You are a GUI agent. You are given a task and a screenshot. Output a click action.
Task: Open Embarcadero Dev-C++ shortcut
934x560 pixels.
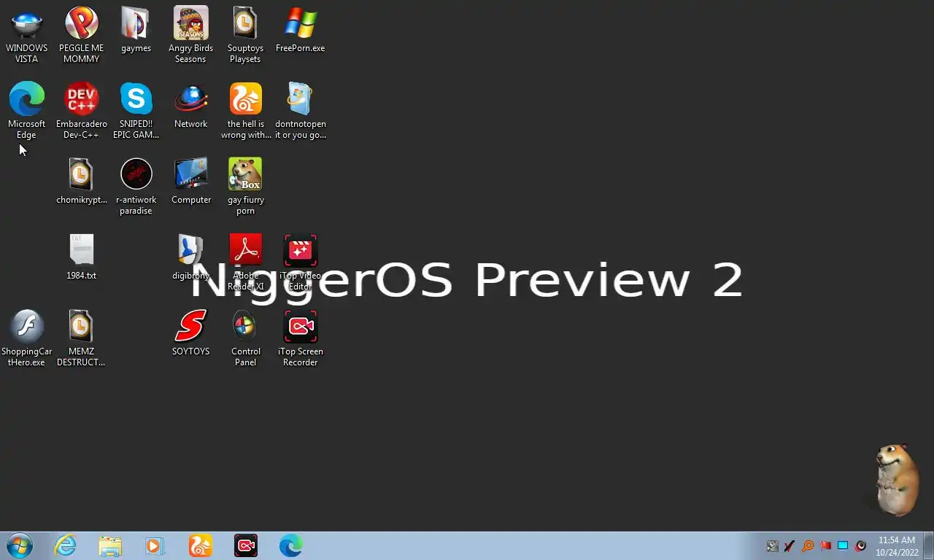pyautogui.click(x=81, y=110)
